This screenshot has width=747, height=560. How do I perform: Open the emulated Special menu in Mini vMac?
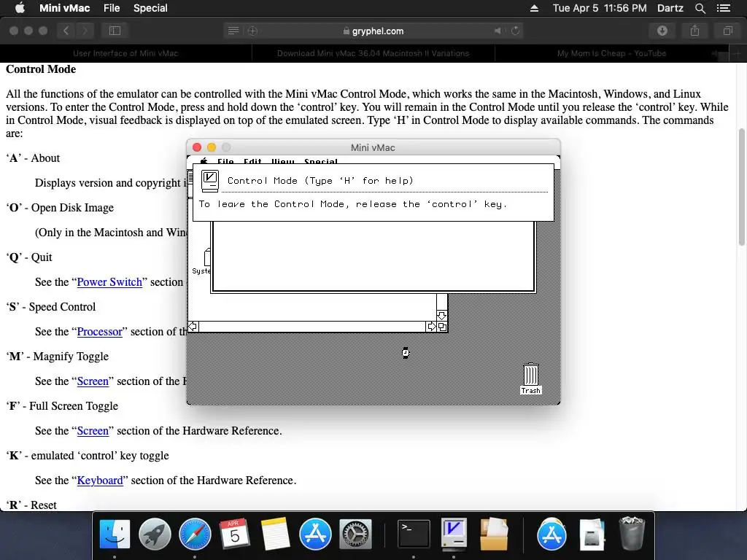pos(321,161)
